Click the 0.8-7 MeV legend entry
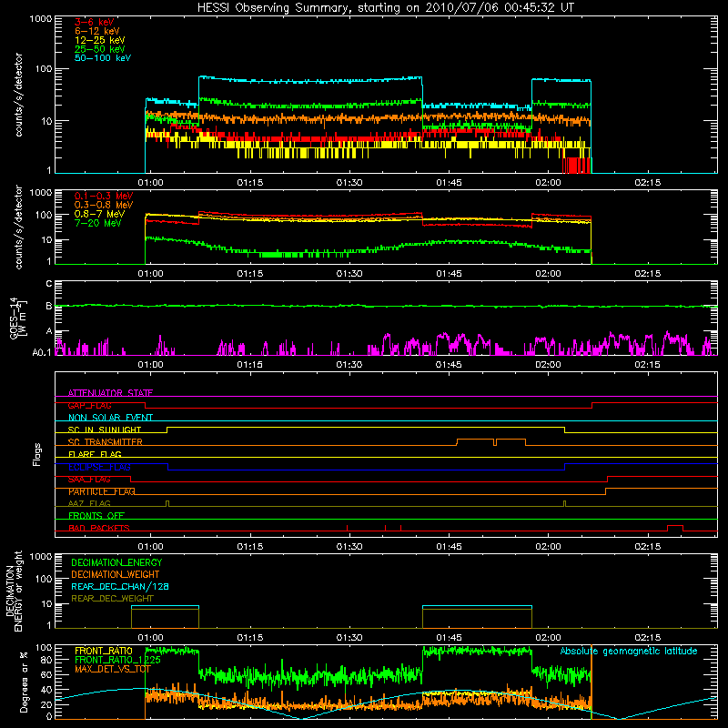Screen dimensions: 728x728 [99, 214]
